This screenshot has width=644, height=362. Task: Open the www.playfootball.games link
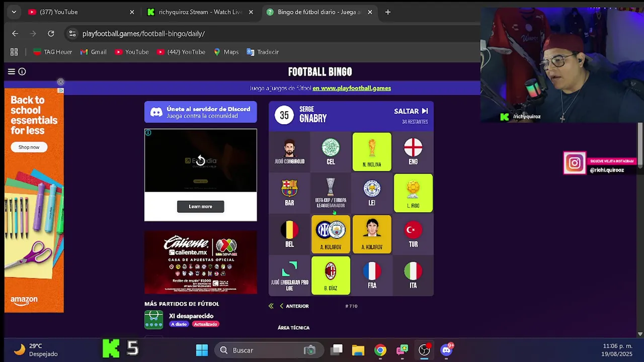pos(352,88)
